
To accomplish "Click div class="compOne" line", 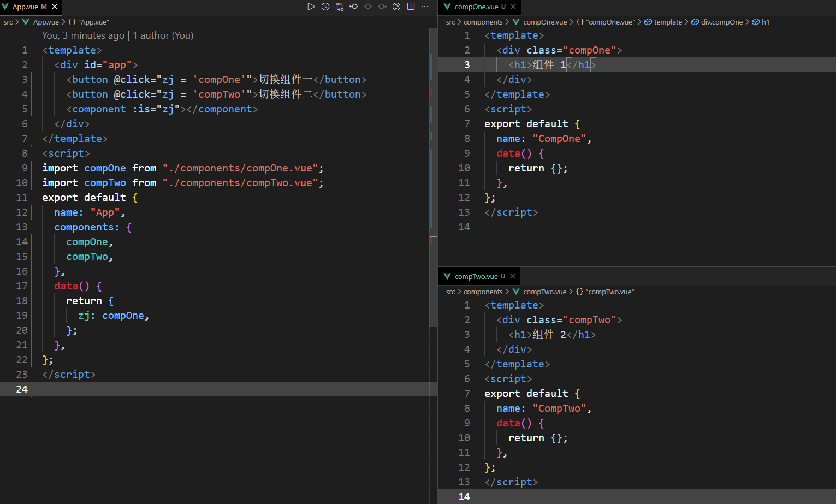I will (559, 50).
